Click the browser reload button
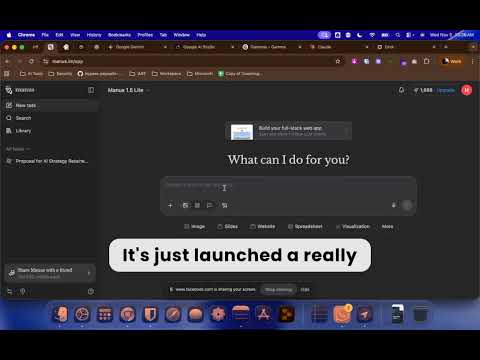 [x=31, y=61]
